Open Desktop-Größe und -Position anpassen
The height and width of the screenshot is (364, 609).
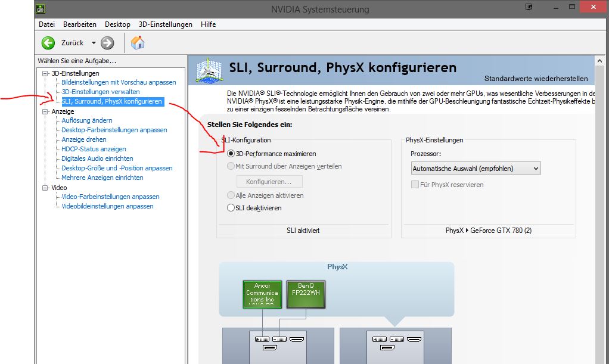[x=117, y=168]
